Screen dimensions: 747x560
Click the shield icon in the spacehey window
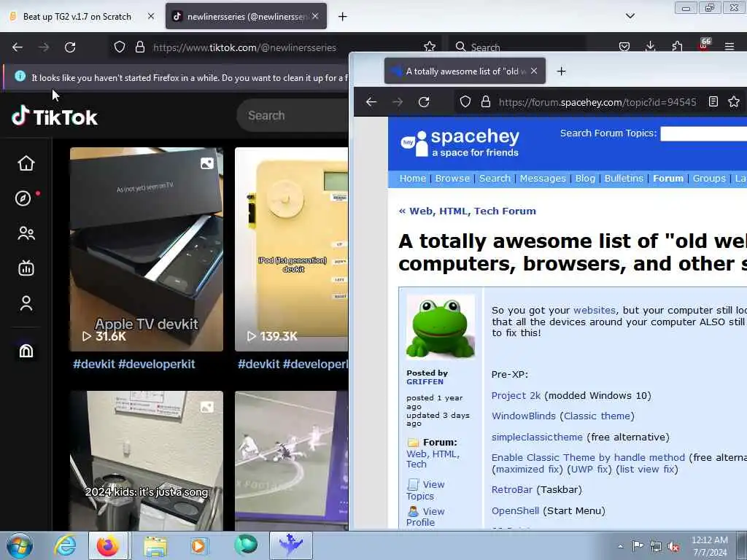click(x=465, y=101)
